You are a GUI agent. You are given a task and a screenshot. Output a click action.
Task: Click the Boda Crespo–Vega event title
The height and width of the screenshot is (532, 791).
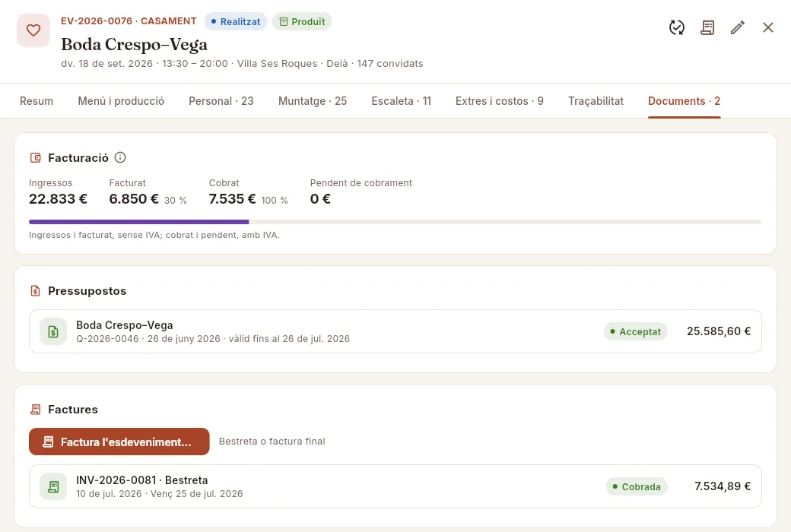coord(134,44)
